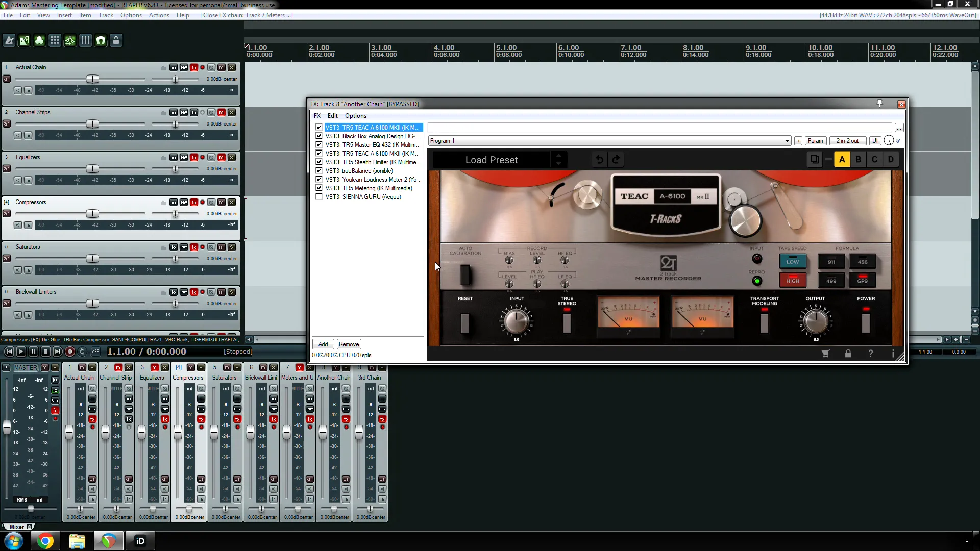The width and height of the screenshot is (980, 551).
Task: Uncheck Youlean Loudness Meter 2 checkbox
Action: pyautogui.click(x=319, y=180)
